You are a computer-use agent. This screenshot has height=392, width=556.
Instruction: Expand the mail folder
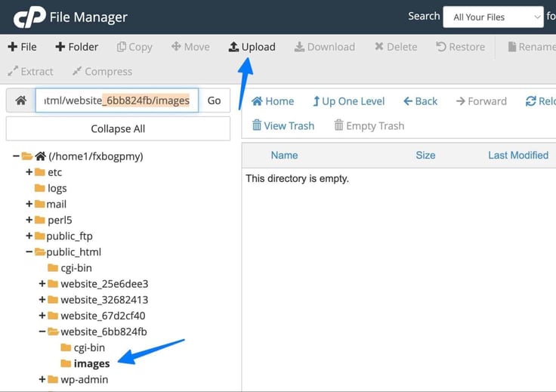[29, 204]
